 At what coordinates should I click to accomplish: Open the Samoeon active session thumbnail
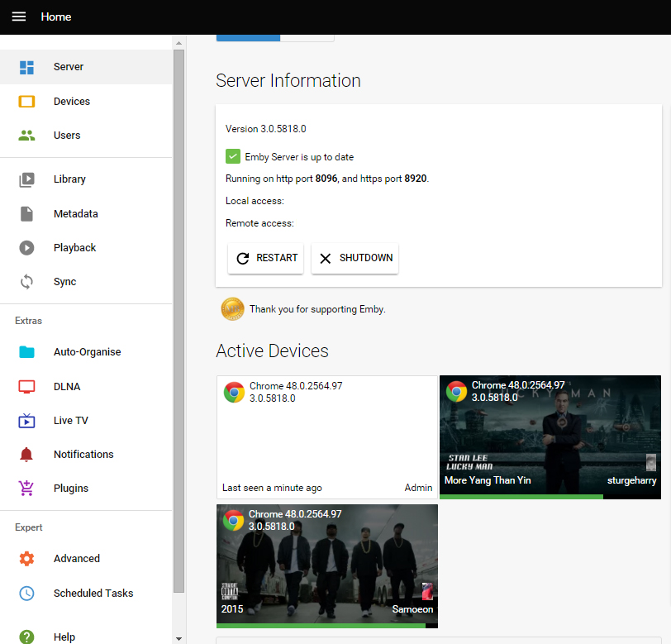tap(327, 564)
